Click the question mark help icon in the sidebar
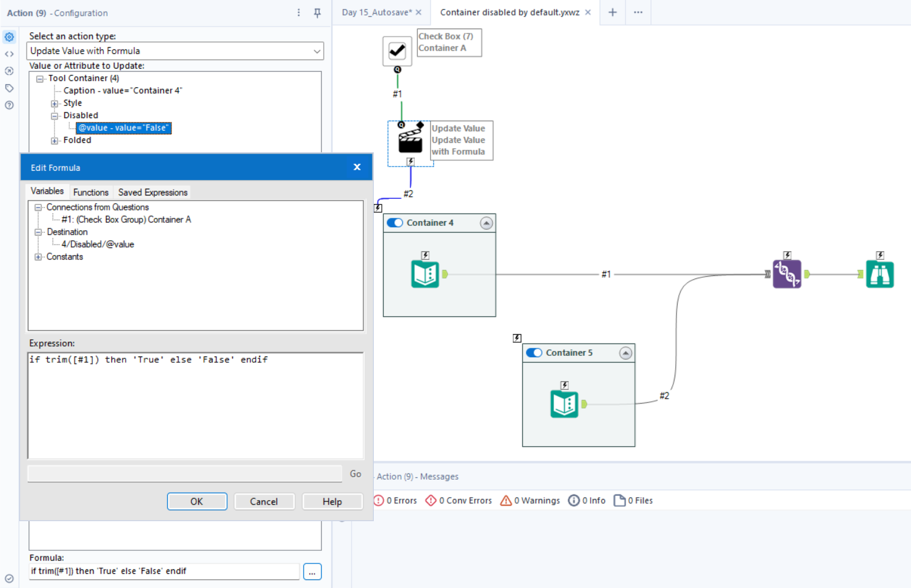Image resolution: width=911 pixels, height=588 pixels. click(9, 105)
